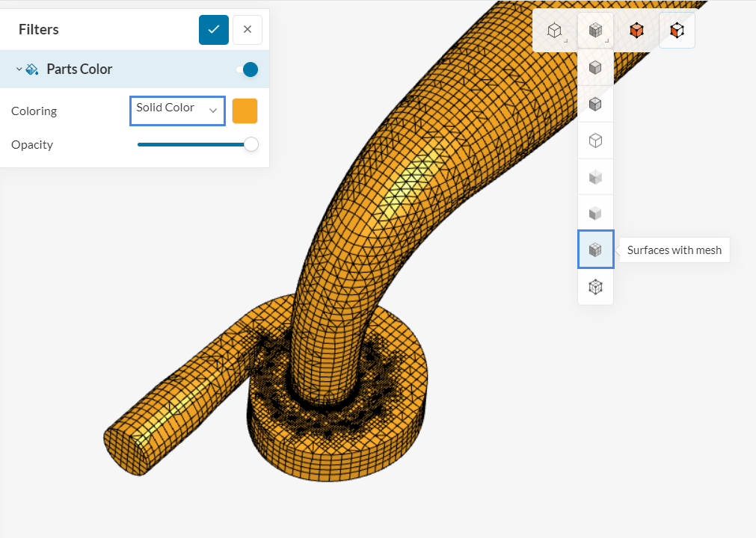Click the Filters panel header
Image resolution: width=756 pixels, height=538 pixels.
(x=38, y=29)
